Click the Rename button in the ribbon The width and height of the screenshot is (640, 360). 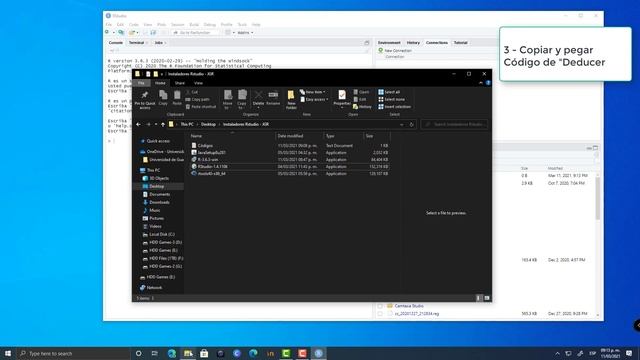coord(273,98)
